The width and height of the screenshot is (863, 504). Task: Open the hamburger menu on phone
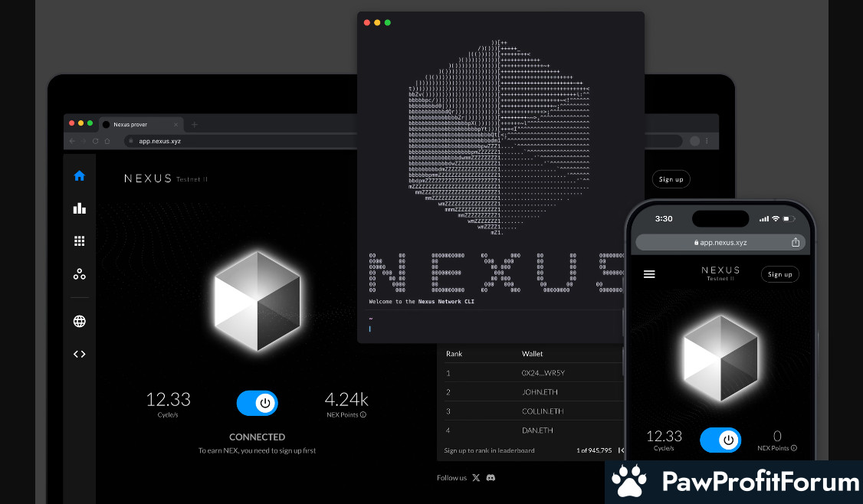coord(649,274)
